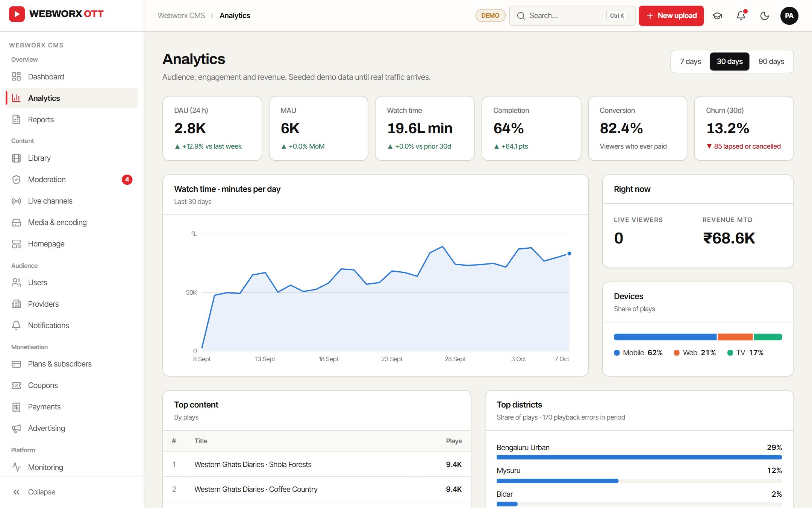Screen dimensions: 812x508
Task: Click the sidebar Notifications bell icon
Action: (x=16, y=325)
